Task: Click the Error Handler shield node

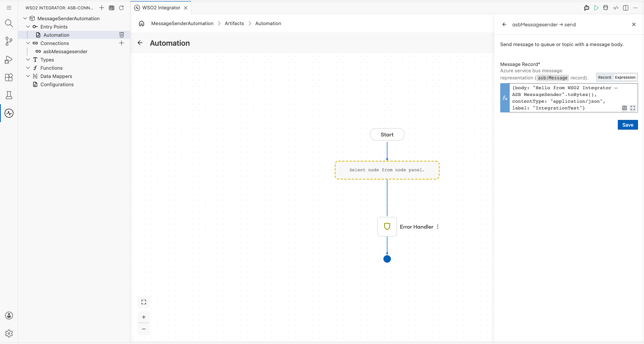Action: (387, 227)
